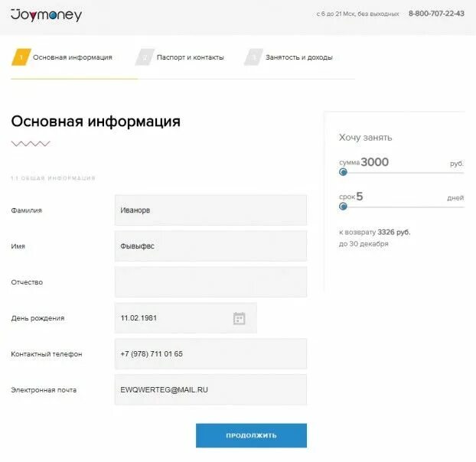Open the calendar date picker icon
Image resolution: width=476 pixels, height=462 pixels.
tap(240, 318)
